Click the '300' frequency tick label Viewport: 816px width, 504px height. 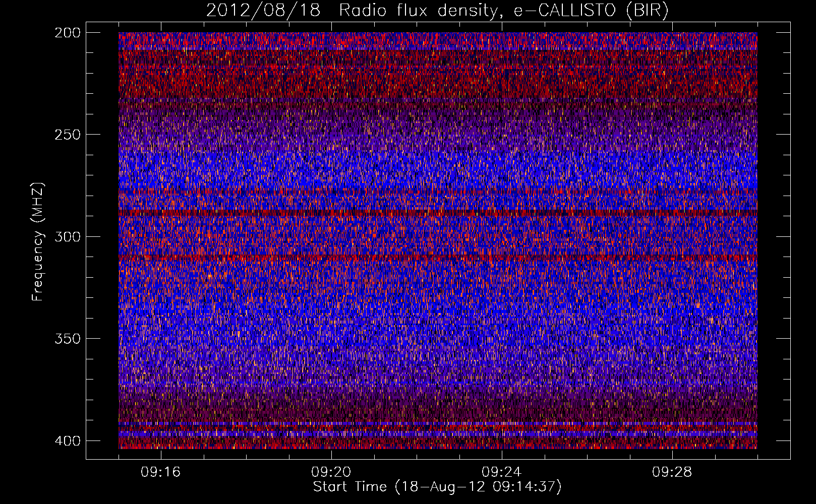click(67, 236)
